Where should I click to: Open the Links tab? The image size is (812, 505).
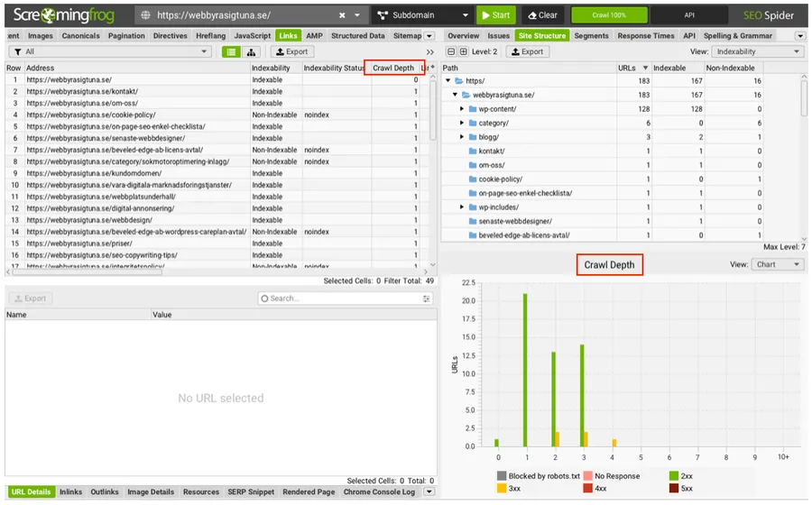(x=288, y=36)
